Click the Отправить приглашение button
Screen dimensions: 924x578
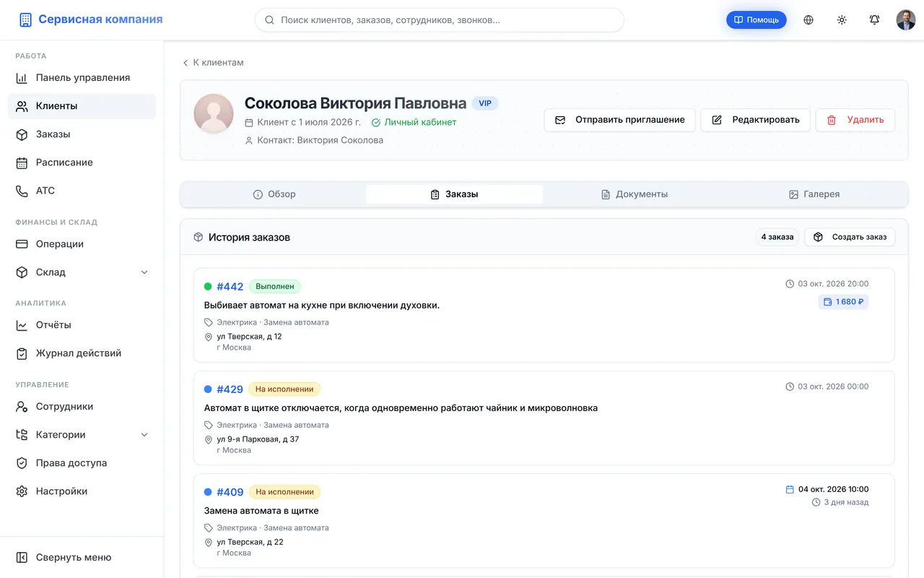pyautogui.click(x=619, y=120)
